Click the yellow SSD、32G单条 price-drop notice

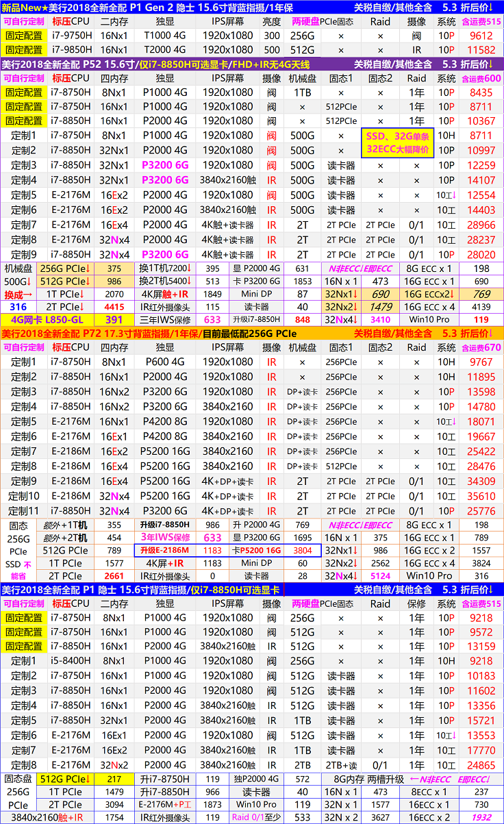pos(398,142)
